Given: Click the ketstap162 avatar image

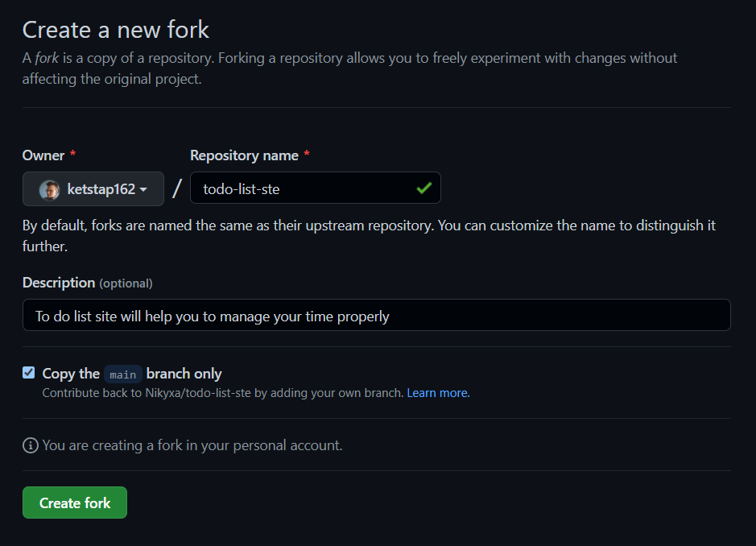Looking at the screenshot, I should pyautogui.click(x=49, y=188).
